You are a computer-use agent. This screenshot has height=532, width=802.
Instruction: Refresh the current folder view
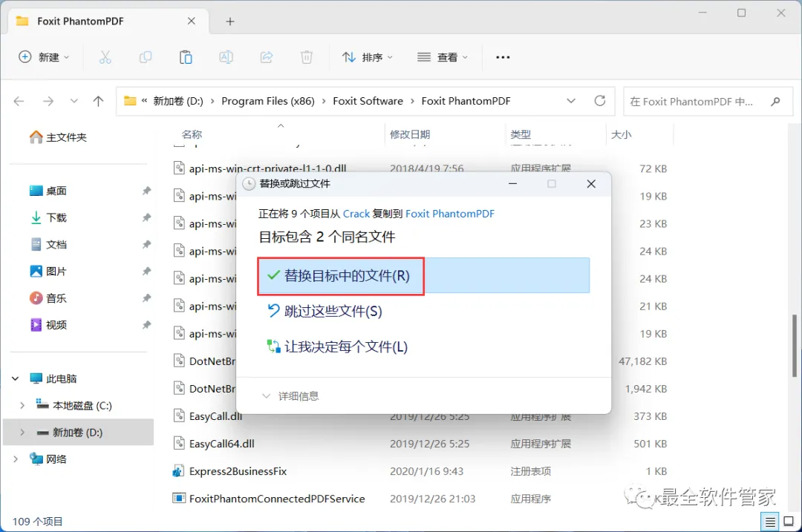click(x=600, y=101)
